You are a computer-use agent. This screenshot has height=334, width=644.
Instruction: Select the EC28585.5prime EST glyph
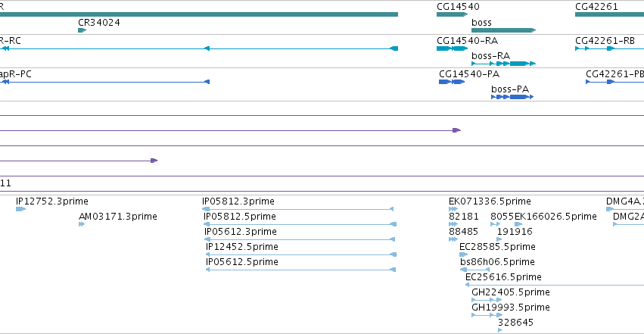[x=464, y=254]
